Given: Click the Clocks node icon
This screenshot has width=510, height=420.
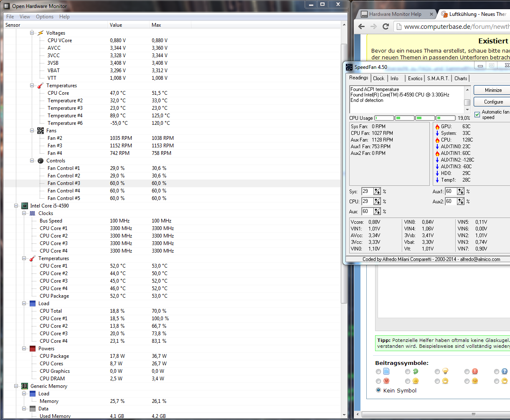Looking at the screenshot, I should coord(33,213).
